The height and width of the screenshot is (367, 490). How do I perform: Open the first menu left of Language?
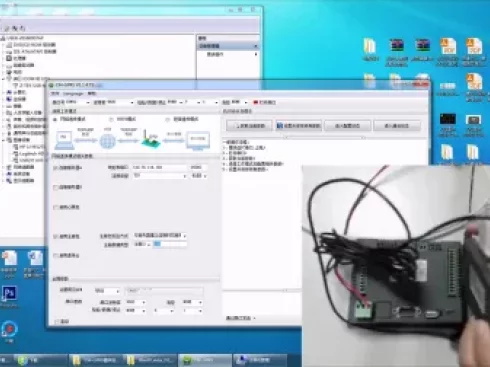pyautogui.click(x=55, y=94)
